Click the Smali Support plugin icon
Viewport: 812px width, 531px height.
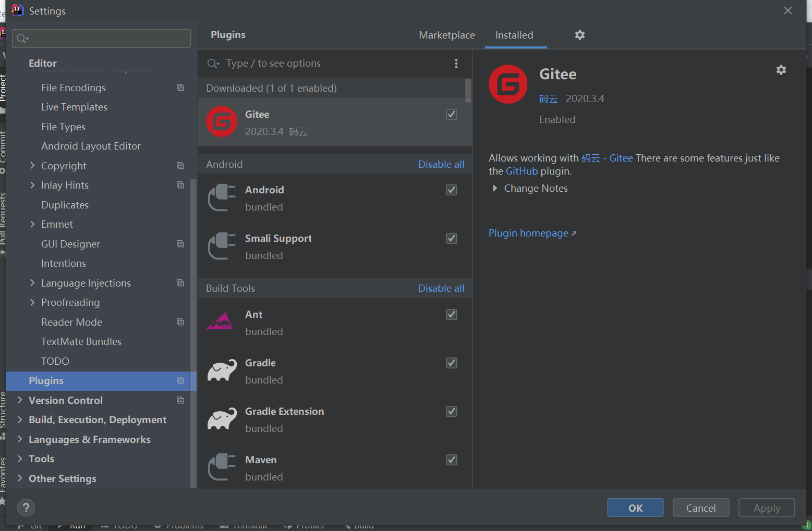pos(222,246)
